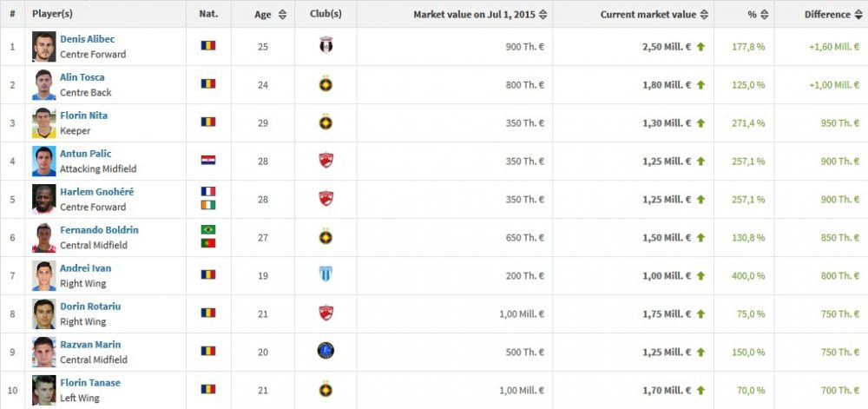This screenshot has height=409, width=868.
Task: Open Denis Alibec player profile link
Action: coord(87,39)
